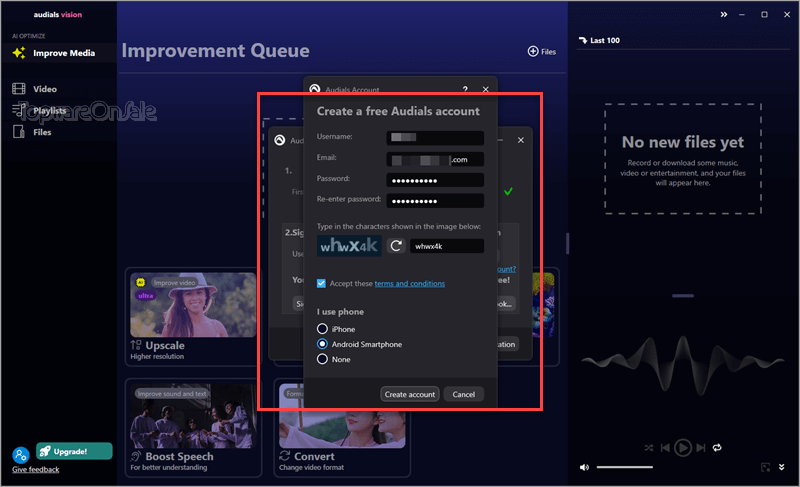Play the current media

683,448
